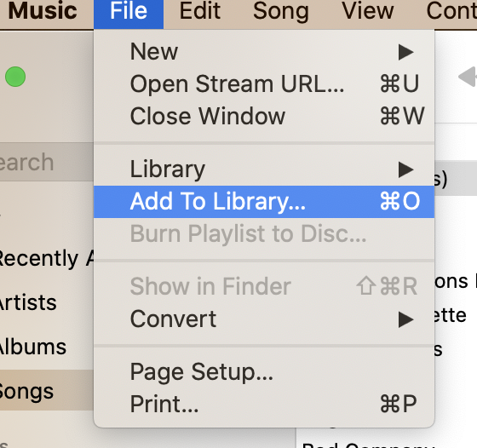Select Songs in the sidebar
The height and width of the screenshot is (448, 477).
pos(47,391)
